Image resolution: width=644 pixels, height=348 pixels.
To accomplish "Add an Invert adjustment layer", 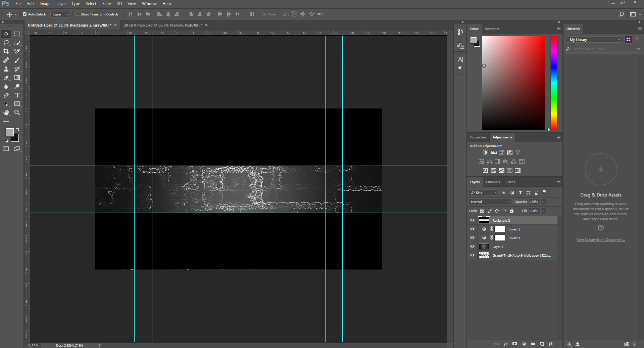I will tap(485, 171).
